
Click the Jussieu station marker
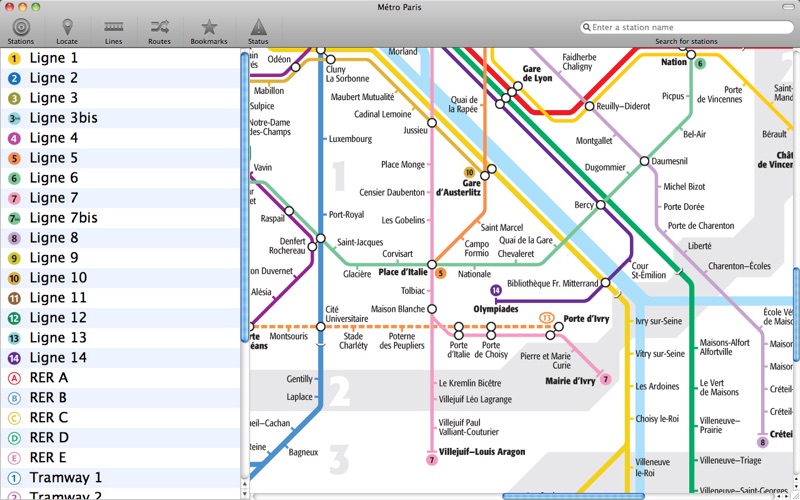(432, 123)
